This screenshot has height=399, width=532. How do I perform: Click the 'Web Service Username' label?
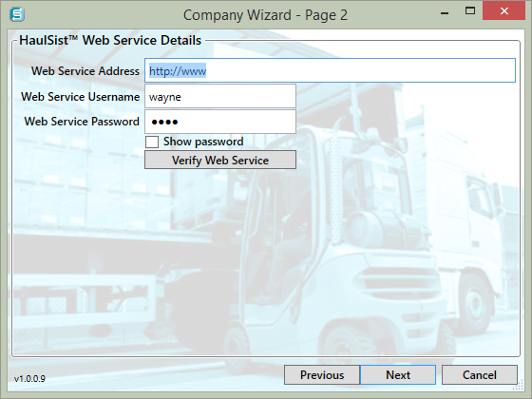point(80,97)
